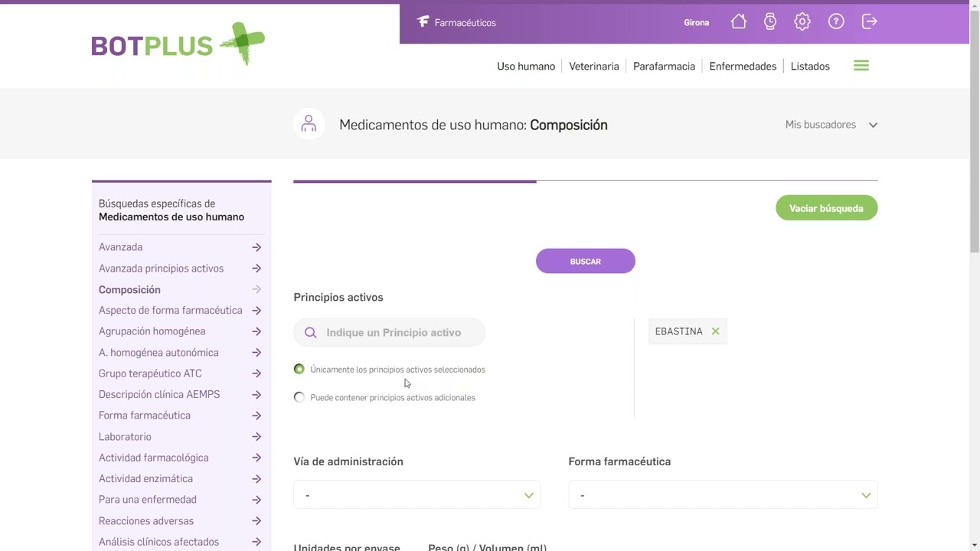Open Reacciones adversas sidebar link
Image resolution: width=980 pixels, height=551 pixels.
point(146,521)
